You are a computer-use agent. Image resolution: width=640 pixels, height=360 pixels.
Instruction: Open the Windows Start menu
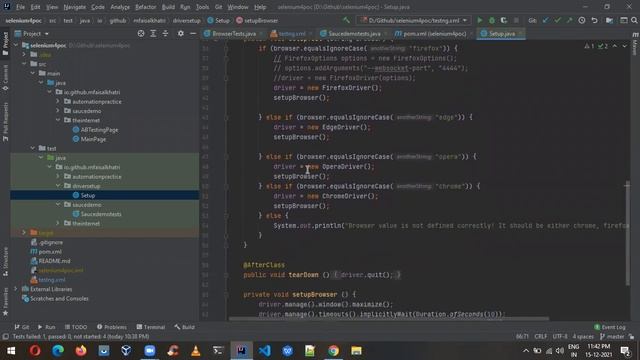[x=11, y=351]
